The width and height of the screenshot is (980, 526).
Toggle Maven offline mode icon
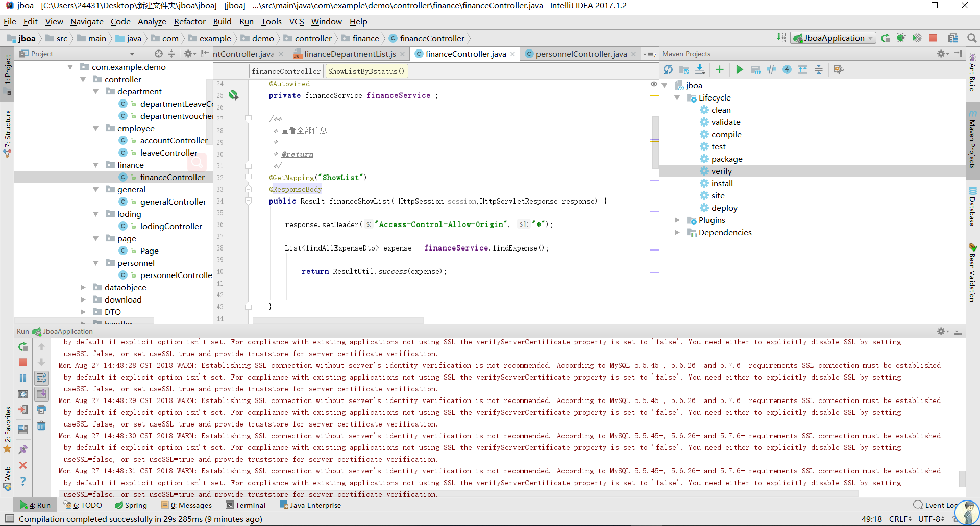point(771,70)
